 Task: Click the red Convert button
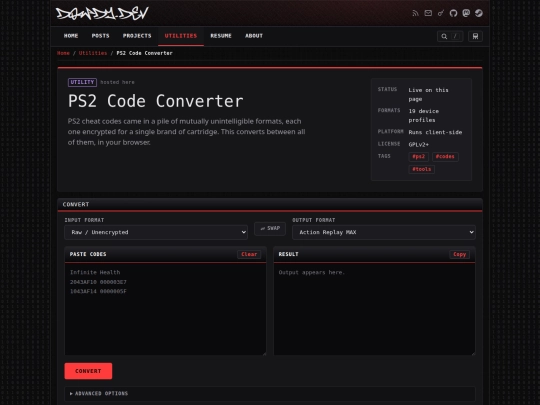click(x=88, y=371)
